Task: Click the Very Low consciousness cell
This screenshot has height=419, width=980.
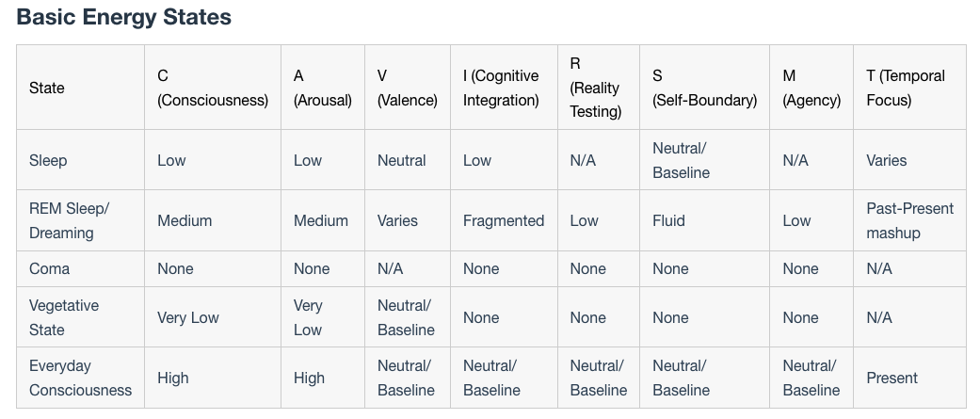Action: click(188, 317)
